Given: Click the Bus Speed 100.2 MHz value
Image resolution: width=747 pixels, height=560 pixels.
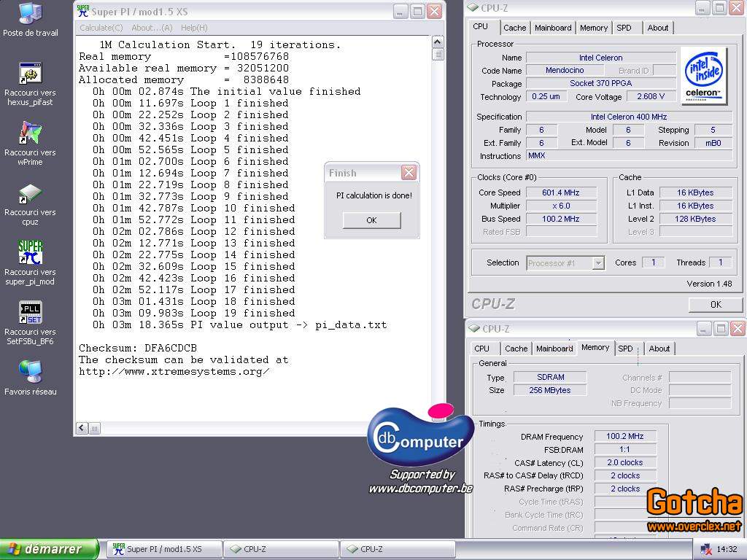Looking at the screenshot, I should pos(561,219).
